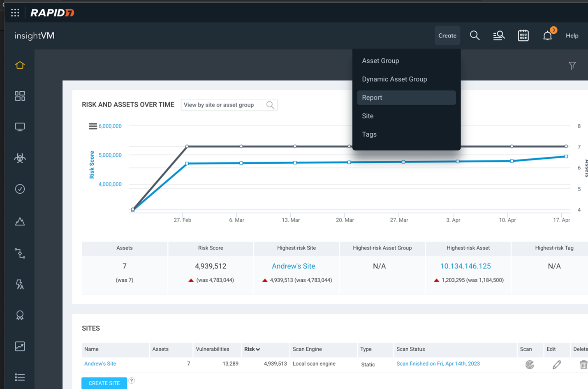
Task: Edit Andrew's Site with pencil icon
Action: (x=557, y=364)
